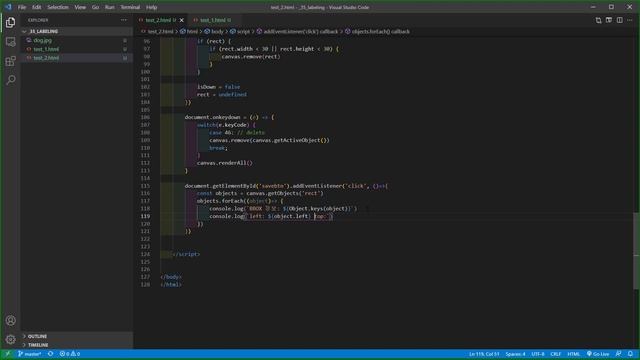Viewport: 640px width, 360px height.
Task: Click the synchronize changes icon
Action: (51, 354)
